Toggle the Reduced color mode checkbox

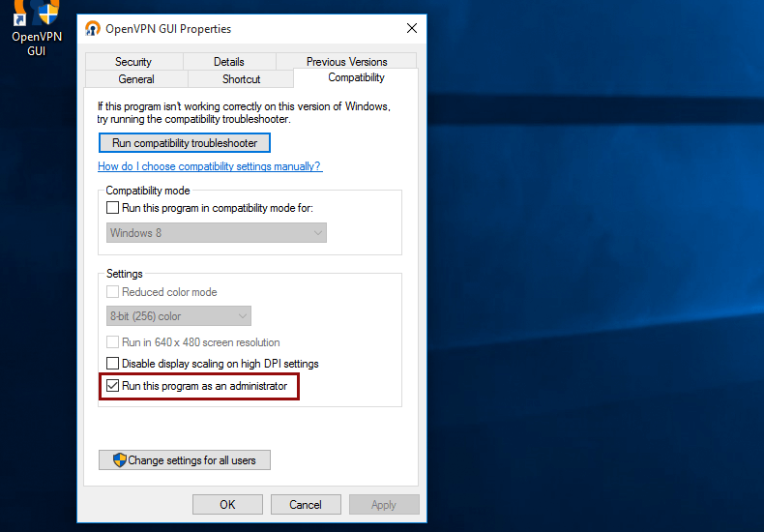(x=113, y=292)
